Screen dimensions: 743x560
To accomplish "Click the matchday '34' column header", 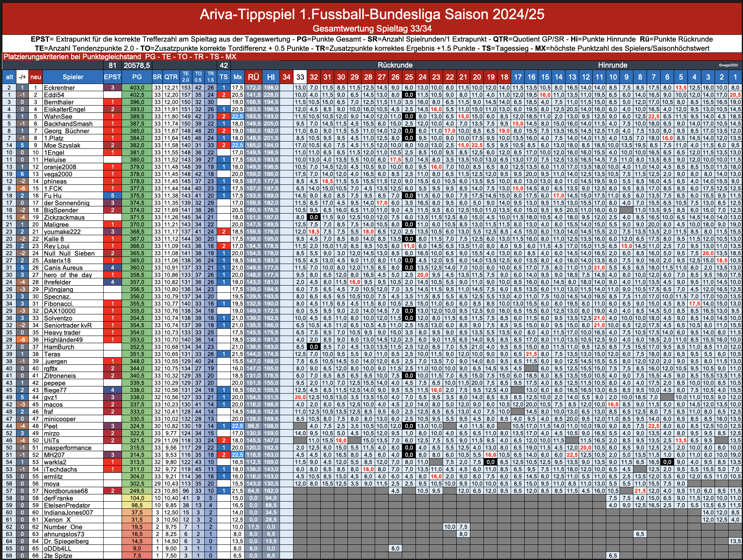I will pyautogui.click(x=286, y=77).
